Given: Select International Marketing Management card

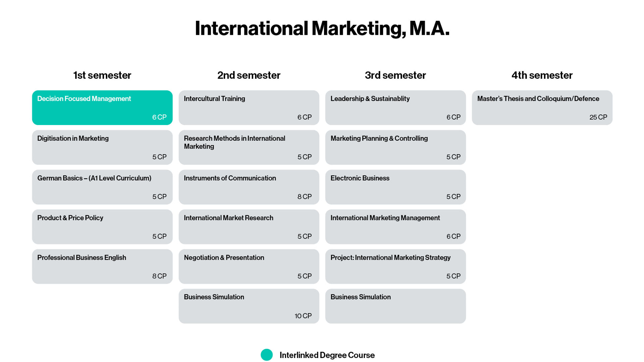Looking at the screenshot, I should coord(395,227).
